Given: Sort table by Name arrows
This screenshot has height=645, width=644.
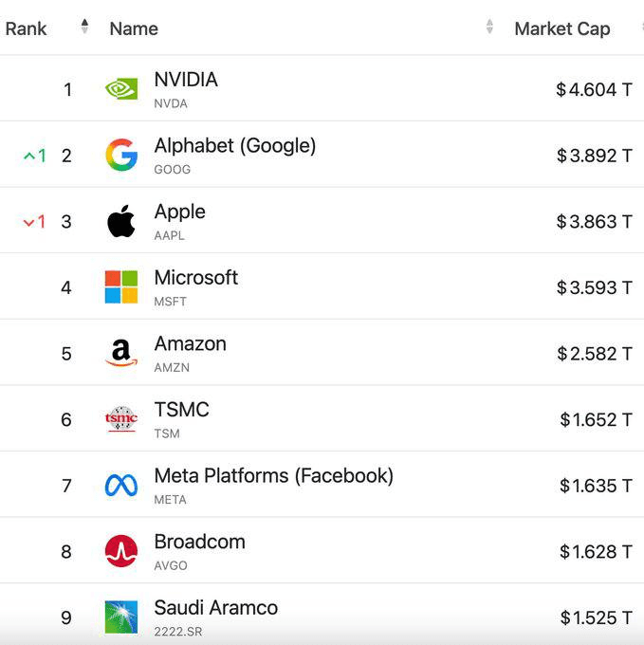Looking at the screenshot, I should click(489, 28).
